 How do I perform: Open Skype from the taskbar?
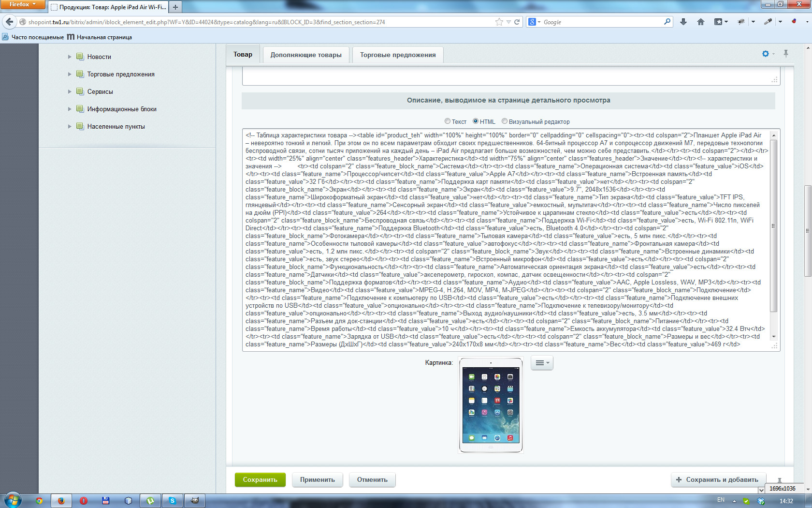click(x=173, y=501)
